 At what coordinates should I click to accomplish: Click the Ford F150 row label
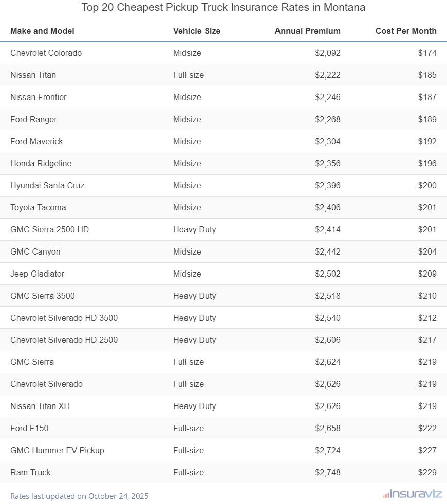[29, 428]
